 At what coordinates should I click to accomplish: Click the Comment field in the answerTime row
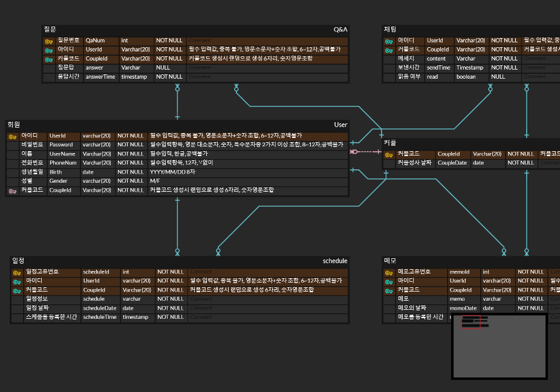267,77
